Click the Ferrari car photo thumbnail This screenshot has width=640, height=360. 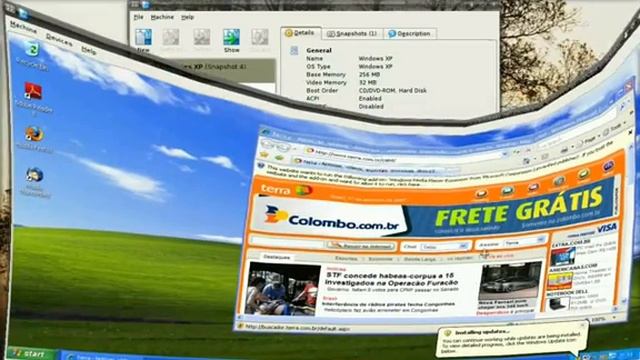click(509, 281)
